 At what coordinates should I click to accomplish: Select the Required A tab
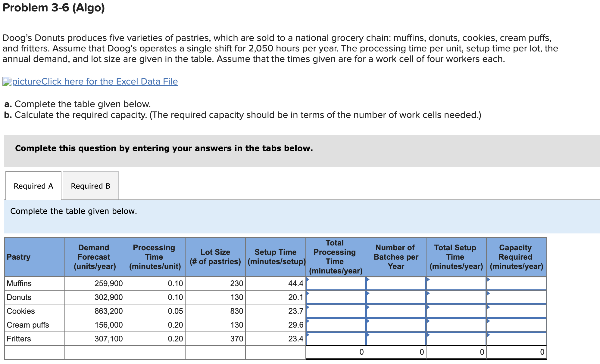pyautogui.click(x=33, y=186)
